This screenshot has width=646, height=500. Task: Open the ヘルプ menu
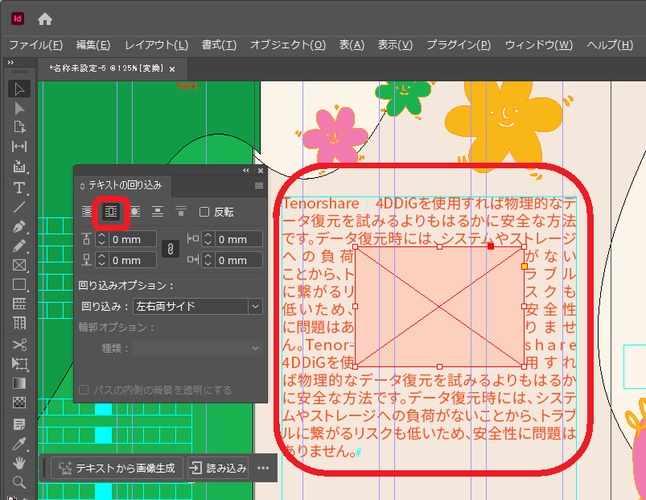610,45
